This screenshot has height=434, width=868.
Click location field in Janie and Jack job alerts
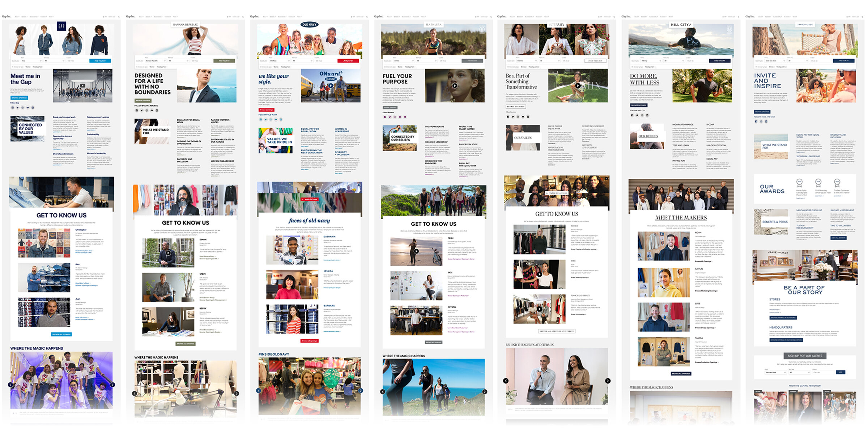(x=823, y=372)
